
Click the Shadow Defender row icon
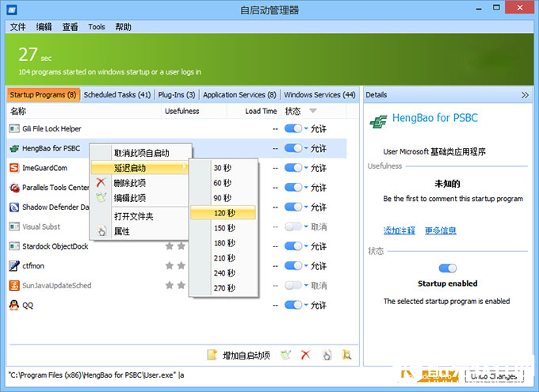14,207
